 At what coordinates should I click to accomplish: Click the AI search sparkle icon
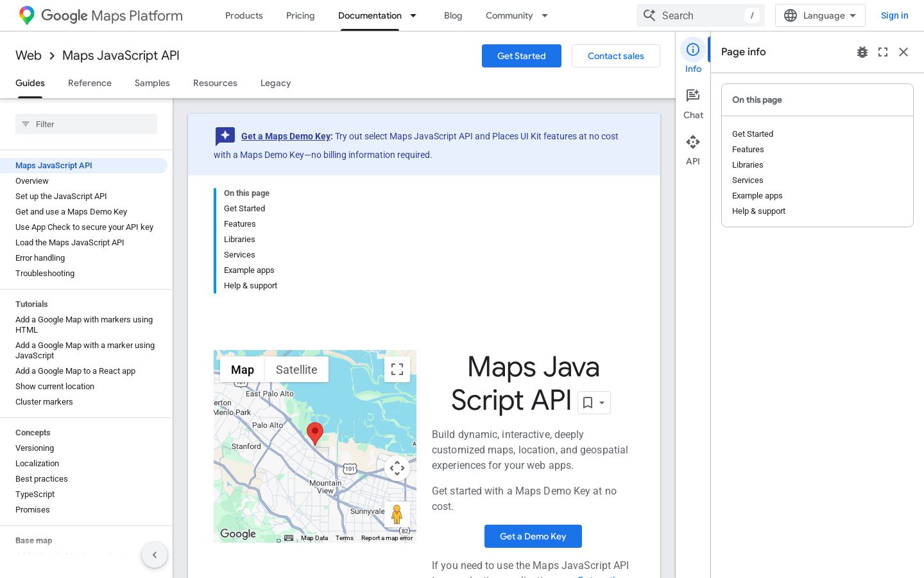pyautogui.click(x=649, y=15)
